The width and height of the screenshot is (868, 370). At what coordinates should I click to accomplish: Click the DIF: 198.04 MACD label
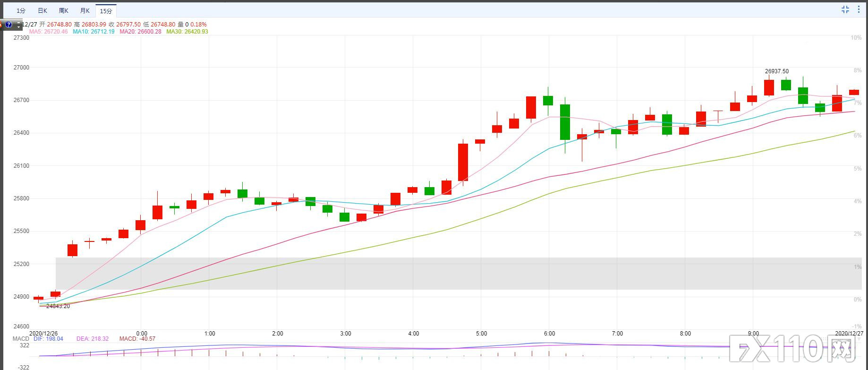(x=48, y=339)
